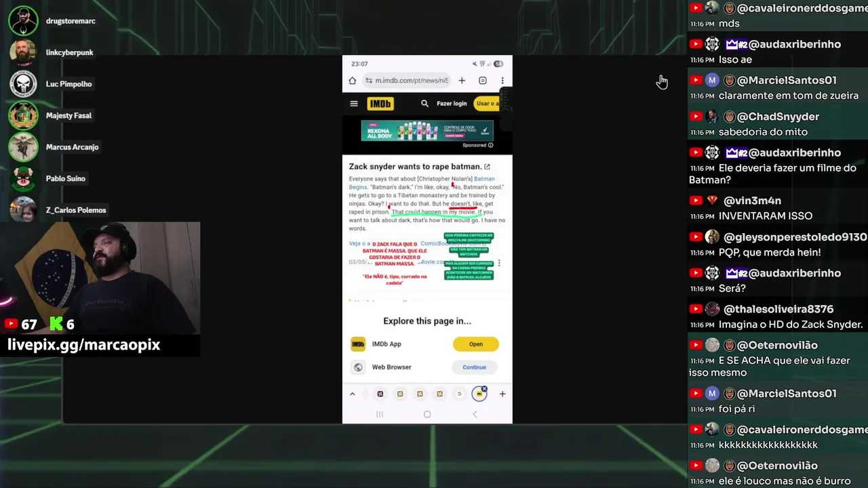Viewport: 868px width, 488px height.
Task: Click the Rexona All Body ad banner
Action: pyautogui.click(x=427, y=130)
